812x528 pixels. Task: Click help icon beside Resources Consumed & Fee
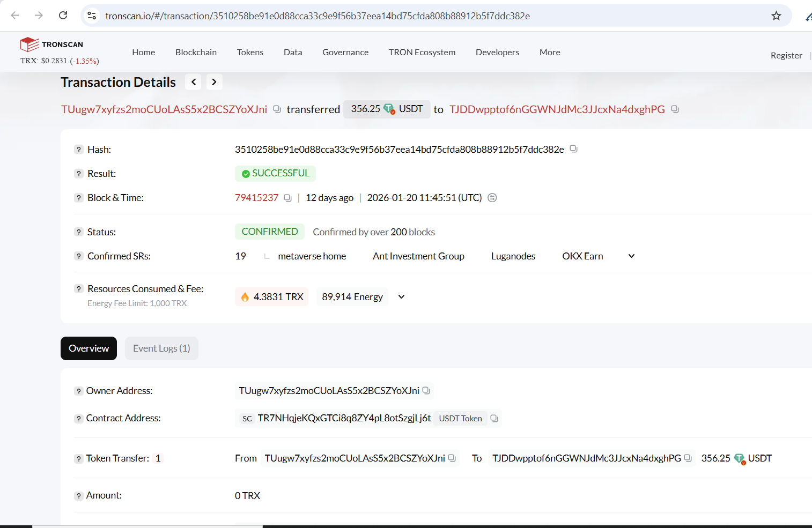tap(79, 289)
